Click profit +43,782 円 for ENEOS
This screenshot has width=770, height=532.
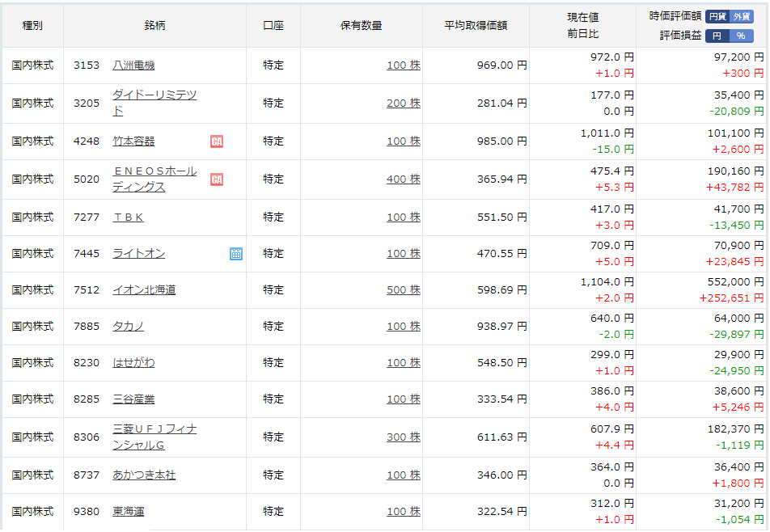tap(735, 187)
